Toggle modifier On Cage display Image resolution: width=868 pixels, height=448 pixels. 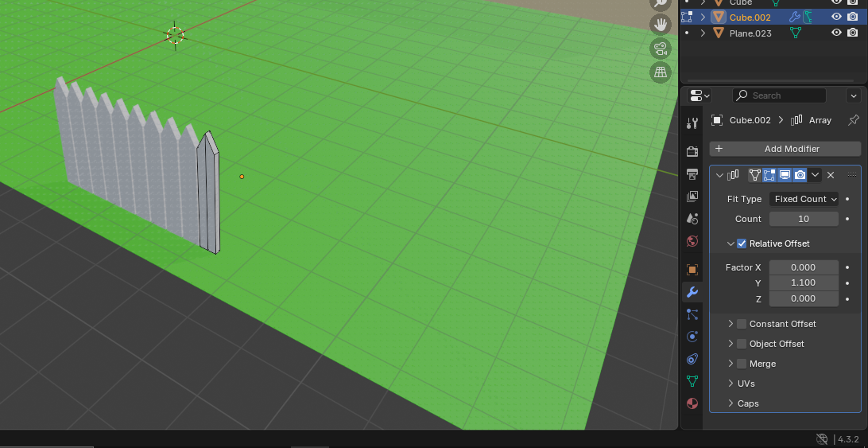tap(755, 175)
